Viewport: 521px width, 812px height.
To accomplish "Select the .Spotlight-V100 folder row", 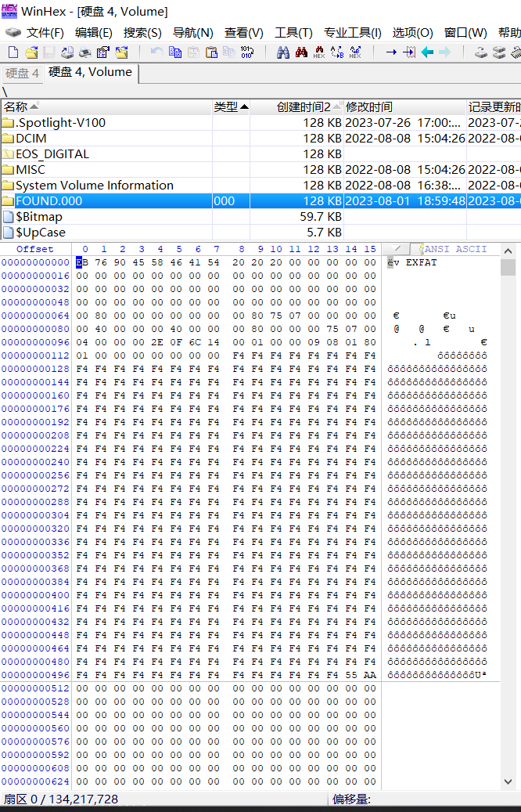I will pyautogui.click(x=260, y=123).
